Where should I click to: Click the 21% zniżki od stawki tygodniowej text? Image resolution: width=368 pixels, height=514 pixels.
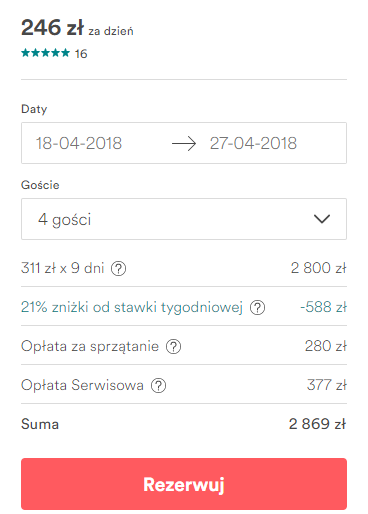tap(132, 307)
